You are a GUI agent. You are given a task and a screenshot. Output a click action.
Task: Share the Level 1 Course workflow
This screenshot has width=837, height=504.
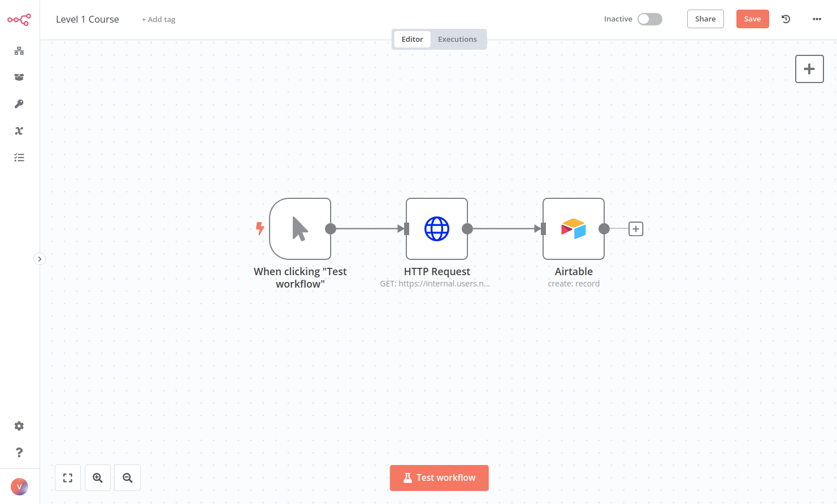[705, 19]
